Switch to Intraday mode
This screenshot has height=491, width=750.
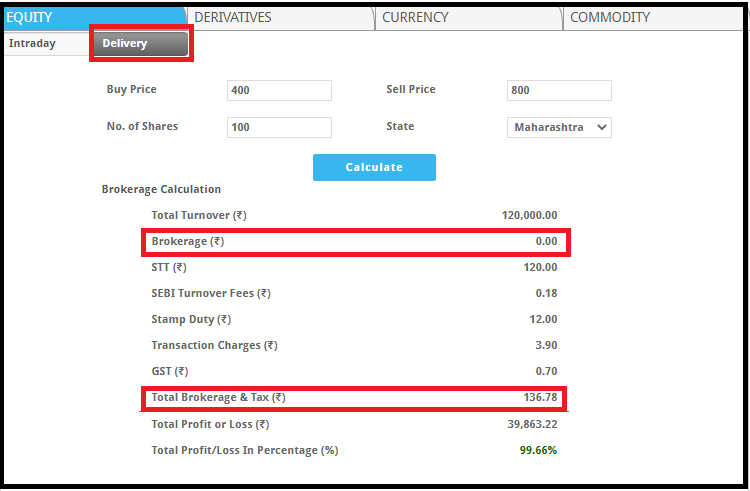point(33,43)
